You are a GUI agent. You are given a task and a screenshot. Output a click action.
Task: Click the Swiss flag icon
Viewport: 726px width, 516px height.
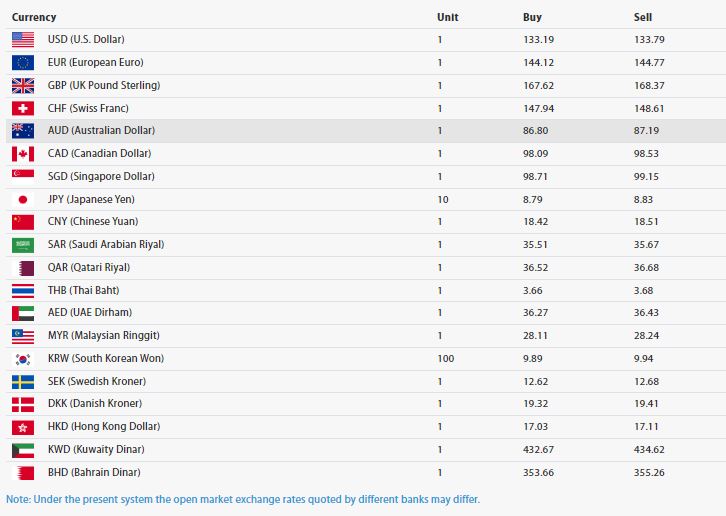23,108
